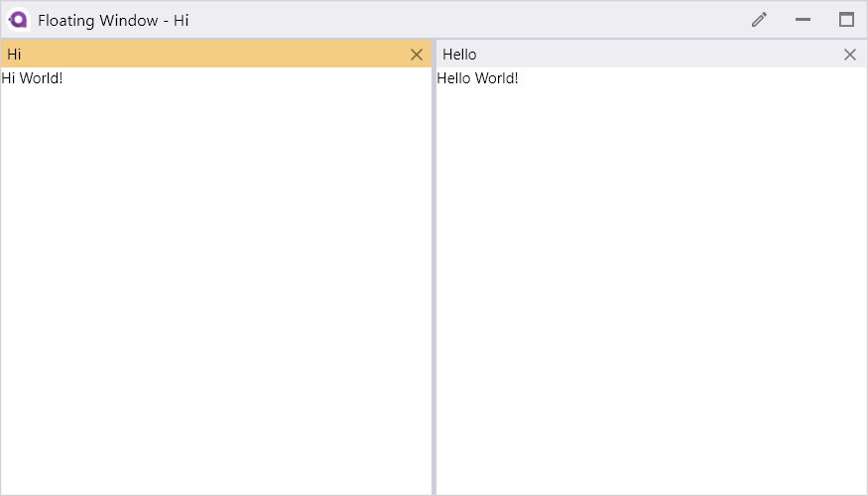Select the "Hi" label in pane header

click(x=14, y=55)
